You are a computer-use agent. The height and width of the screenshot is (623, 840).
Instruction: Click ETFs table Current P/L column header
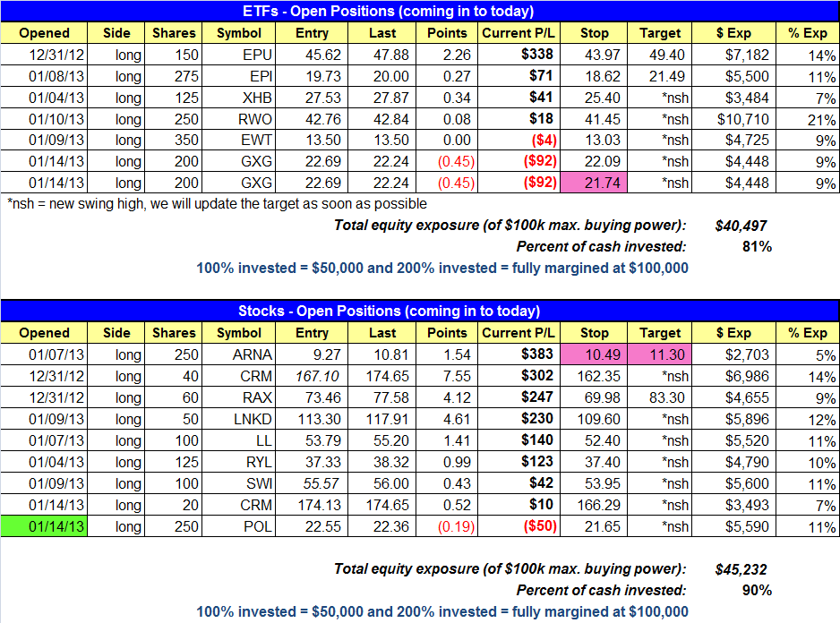[519, 33]
